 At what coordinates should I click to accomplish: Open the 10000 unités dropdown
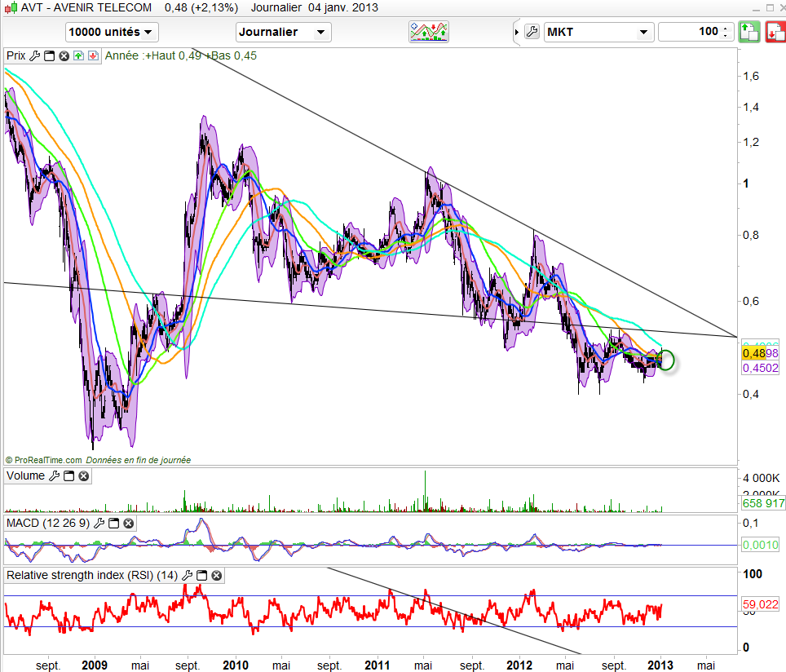112,32
